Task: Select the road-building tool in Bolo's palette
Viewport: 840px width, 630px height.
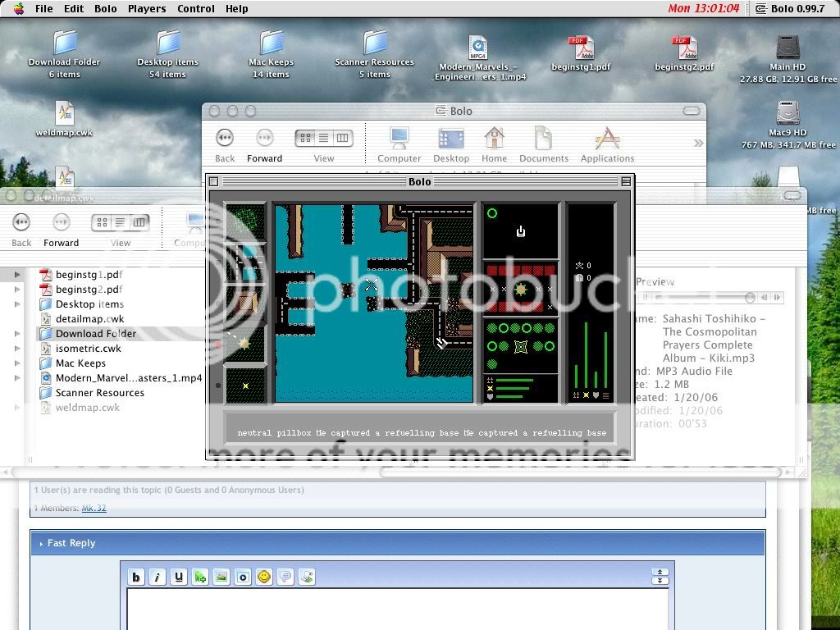Action: [245, 262]
